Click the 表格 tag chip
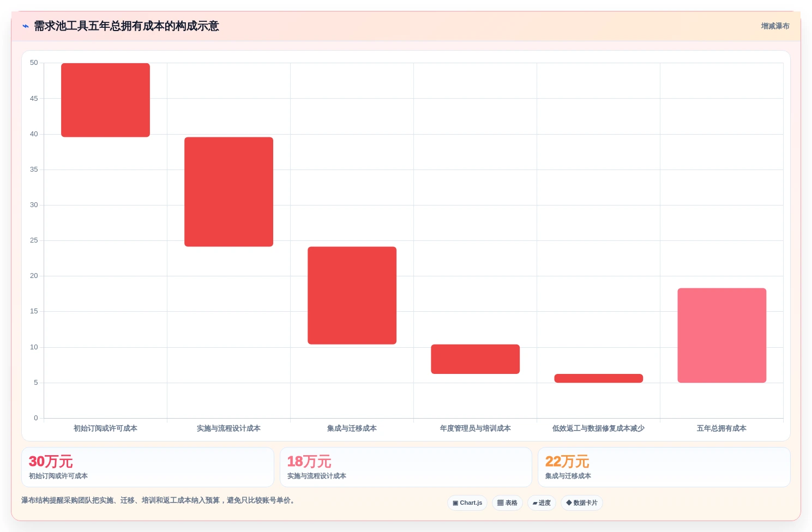 click(507, 503)
